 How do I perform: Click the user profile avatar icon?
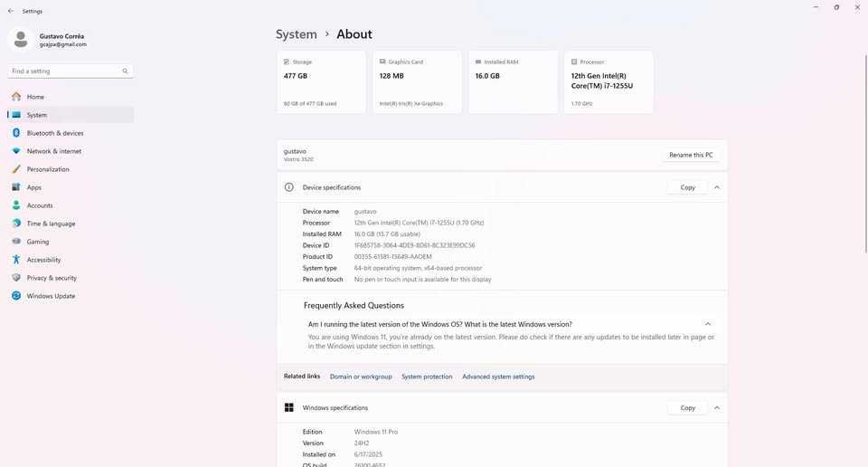pos(21,40)
